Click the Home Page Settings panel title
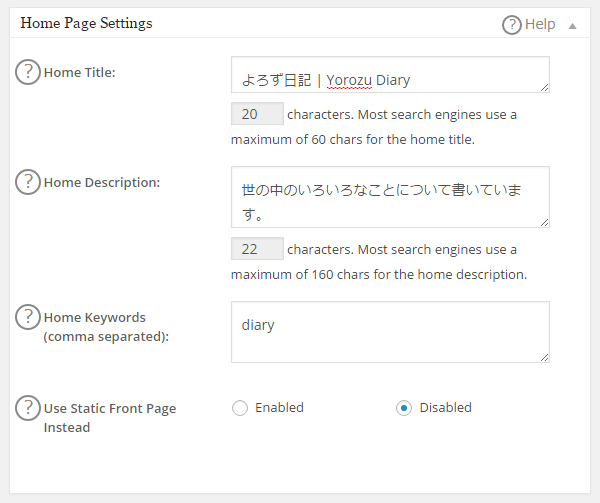This screenshot has height=503, width=600. tap(86, 23)
